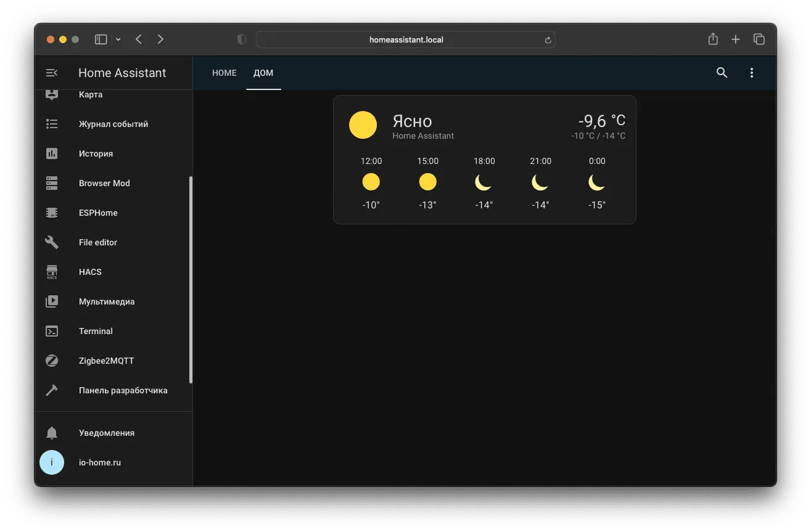The width and height of the screenshot is (811, 532).
Task: Click the io-home.ru user avatar
Action: click(52, 462)
